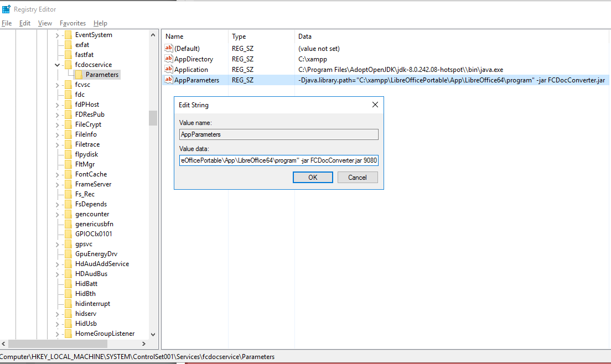The width and height of the screenshot is (611, 364).
Task: Click the Registry Editor app icon
Action: click(x=6, y=9)
